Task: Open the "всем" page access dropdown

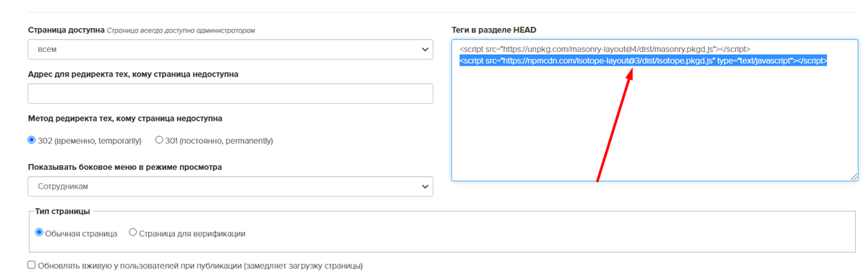Action: tap(230, 50)
